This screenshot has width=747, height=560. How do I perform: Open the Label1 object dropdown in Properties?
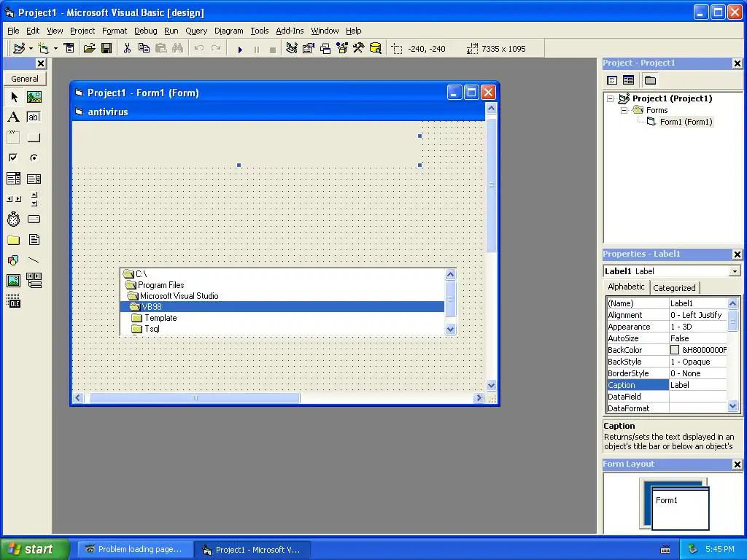(x=735, y=271)
